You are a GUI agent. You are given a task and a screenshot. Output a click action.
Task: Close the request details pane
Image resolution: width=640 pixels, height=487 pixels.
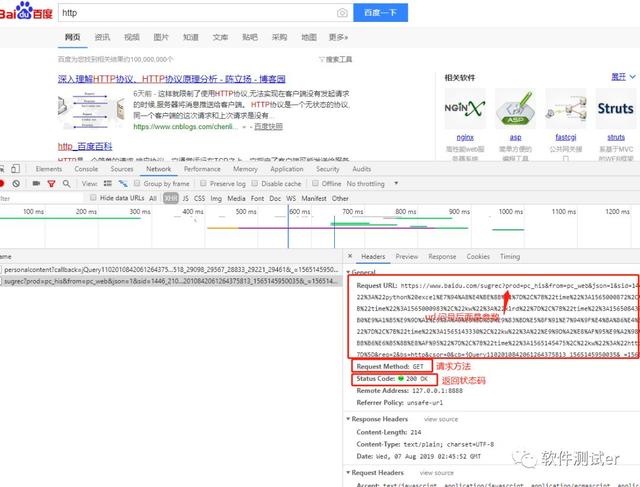pos(350,256)
